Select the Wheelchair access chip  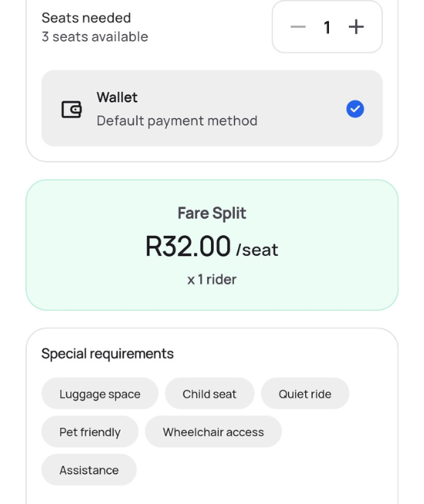click(213, 431)
